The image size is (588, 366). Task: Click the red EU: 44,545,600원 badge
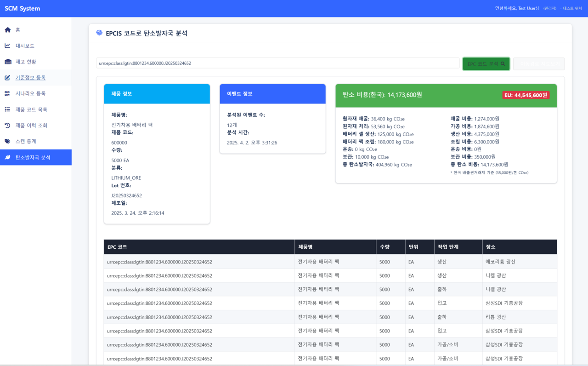point(526,95)
